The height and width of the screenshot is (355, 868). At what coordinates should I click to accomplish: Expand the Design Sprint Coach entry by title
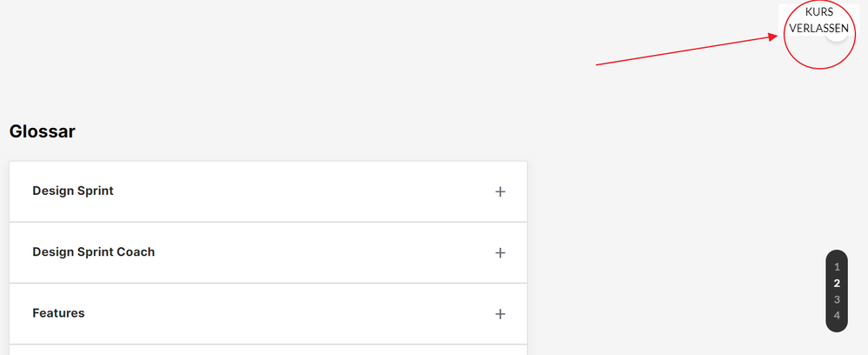(93, 251)
